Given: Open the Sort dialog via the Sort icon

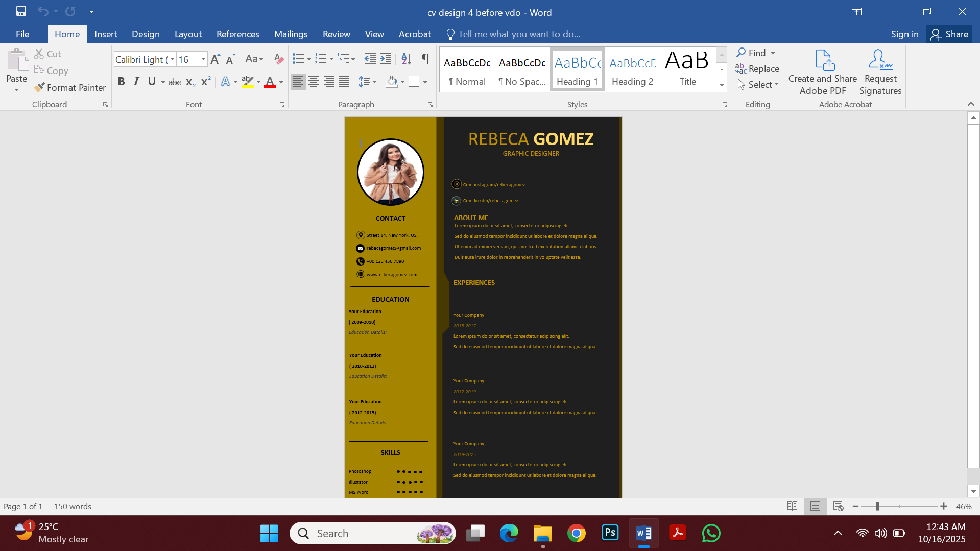Looking at the screenshot, I should tap(405, 59).
